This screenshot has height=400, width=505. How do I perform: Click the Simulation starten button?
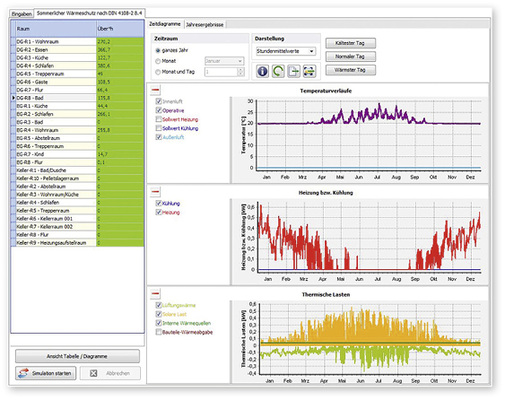(46, 373)
